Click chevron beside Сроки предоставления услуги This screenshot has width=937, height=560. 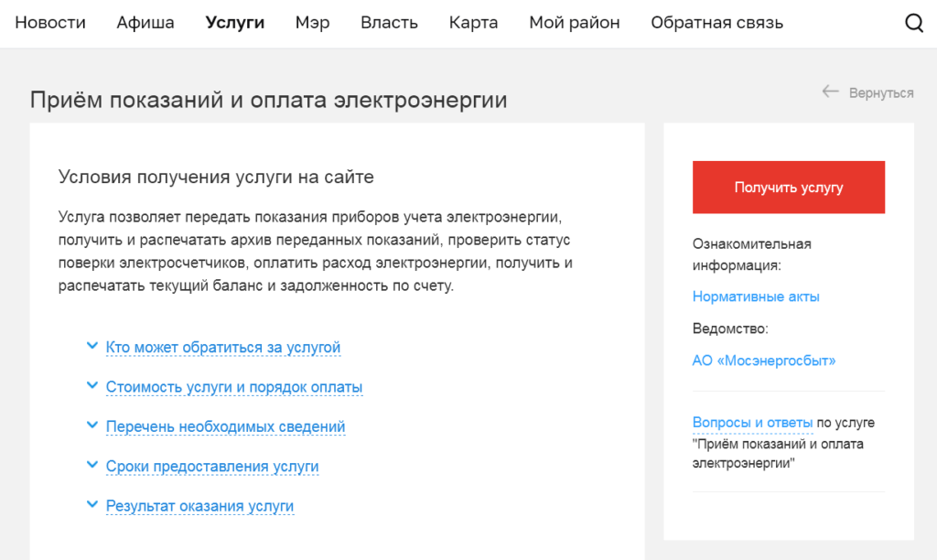point(92,465)
